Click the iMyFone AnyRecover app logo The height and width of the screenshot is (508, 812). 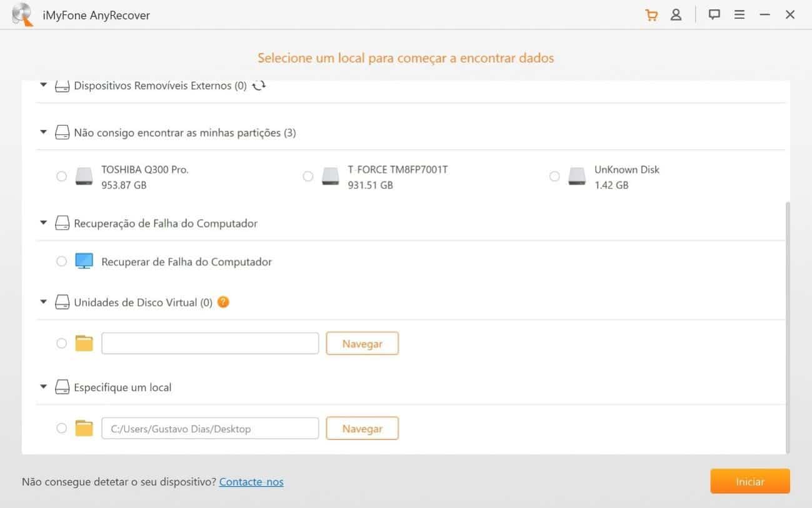pos(23,15)
